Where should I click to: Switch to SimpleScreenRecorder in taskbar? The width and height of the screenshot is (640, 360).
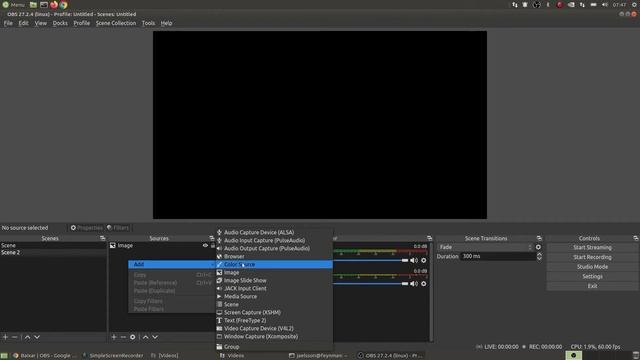point(113,356)
